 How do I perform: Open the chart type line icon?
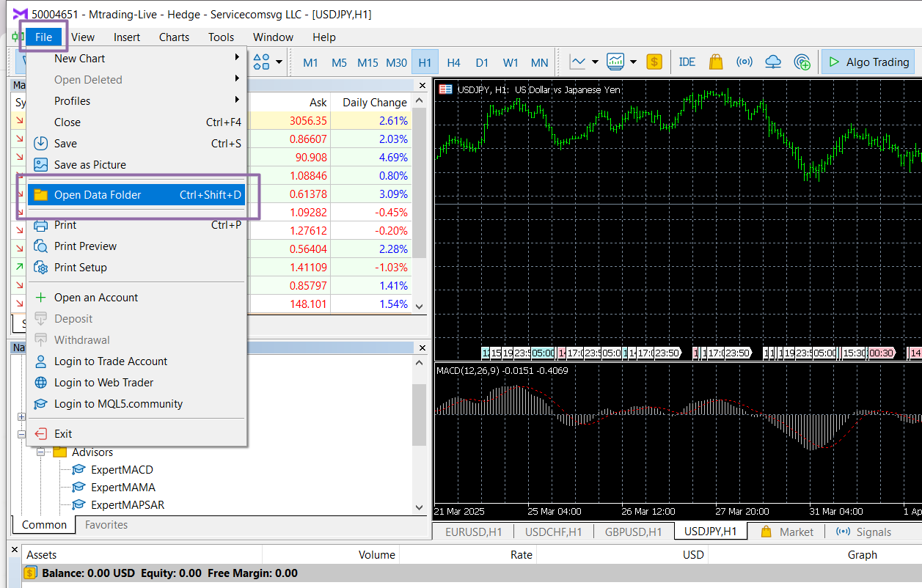click(x=578, y=62)
